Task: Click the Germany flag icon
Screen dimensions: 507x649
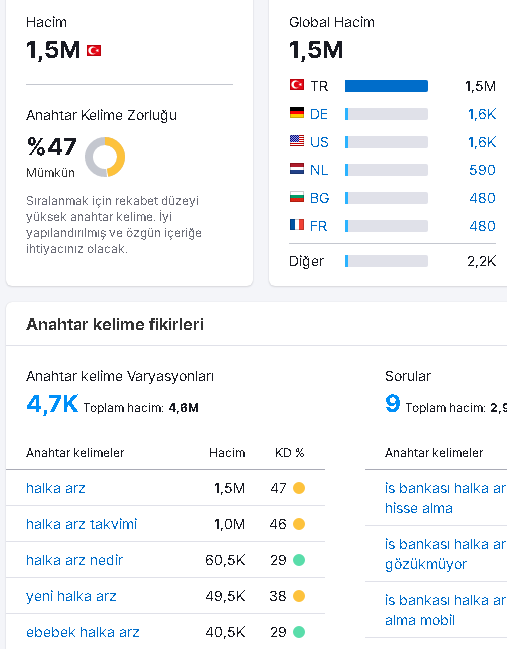Action: (297, 113)
